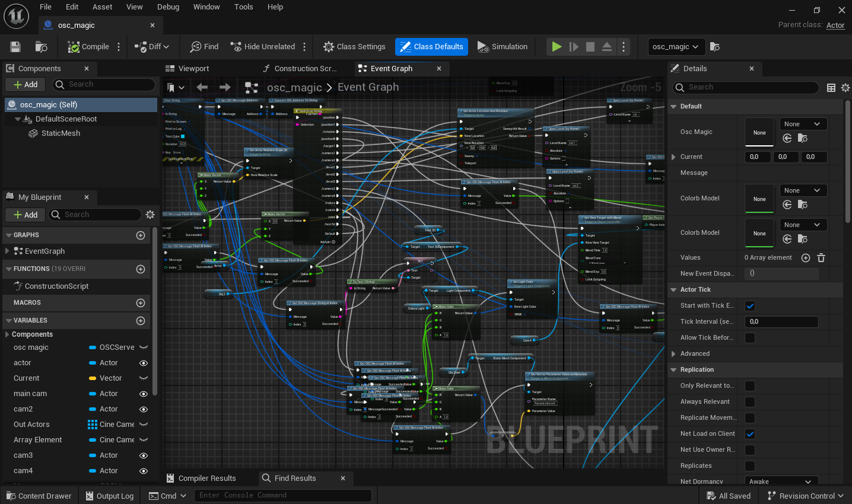
Task: Collapse the DefaultSceneRoot component tree
Action: pyautogui.click(x=18, y=119)
